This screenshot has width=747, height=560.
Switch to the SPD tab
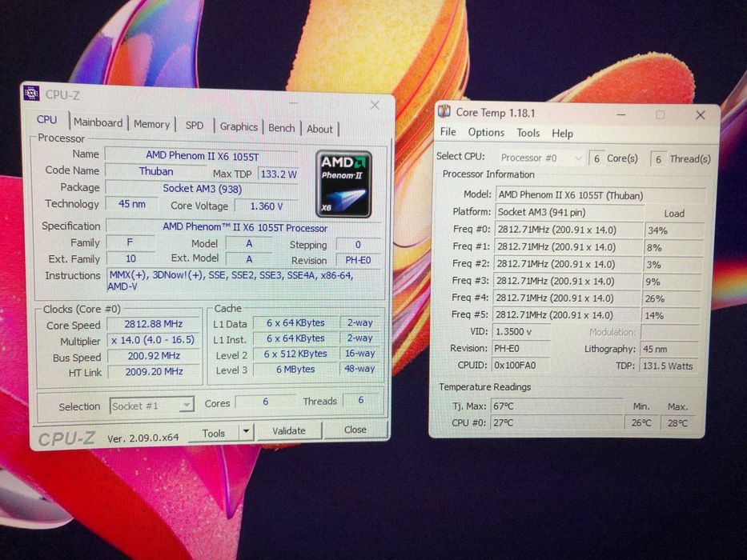tap(195, 126)
